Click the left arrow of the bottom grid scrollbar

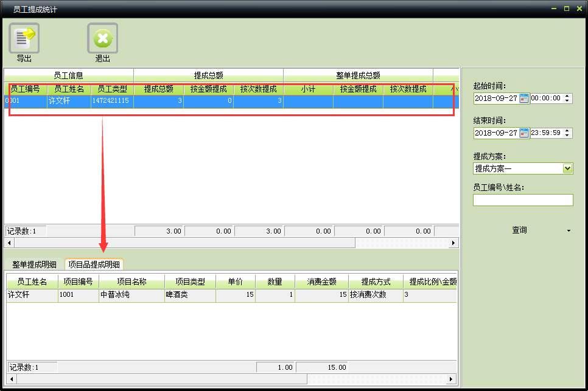(x=12, y=379)
